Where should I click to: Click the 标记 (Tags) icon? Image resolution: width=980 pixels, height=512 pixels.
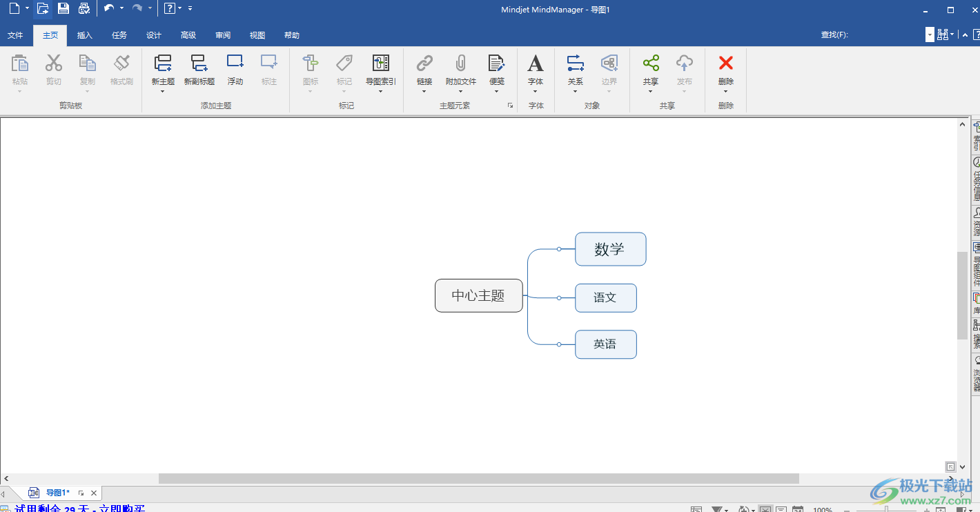tap(344, 63)
